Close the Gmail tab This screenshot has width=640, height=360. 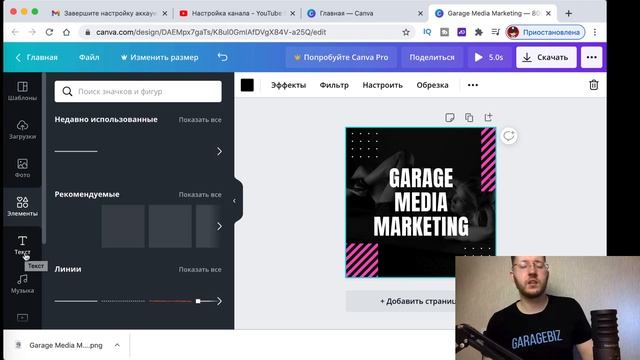[x=164, y=13]
